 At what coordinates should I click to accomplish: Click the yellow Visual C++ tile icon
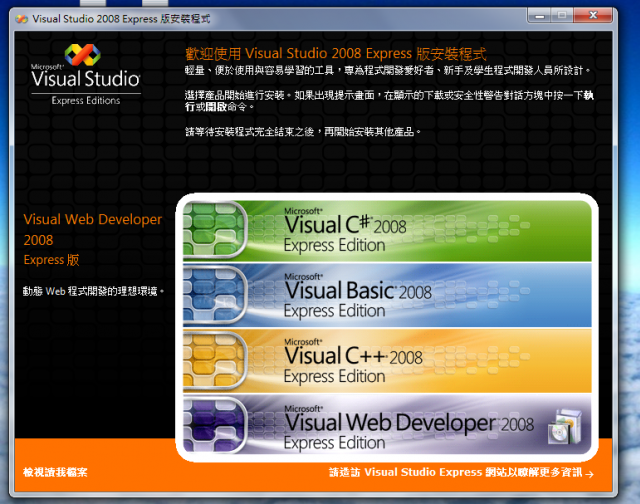pyautogui.click(x=214, y=360)
